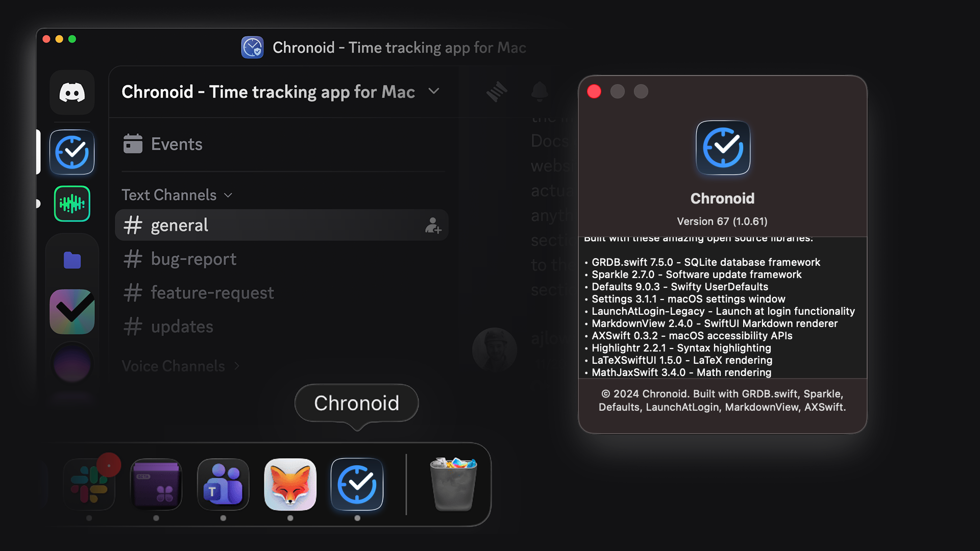This screenshot has height=551, width=980.
Task: Open Slack from the dock
Action: [89, 484]
